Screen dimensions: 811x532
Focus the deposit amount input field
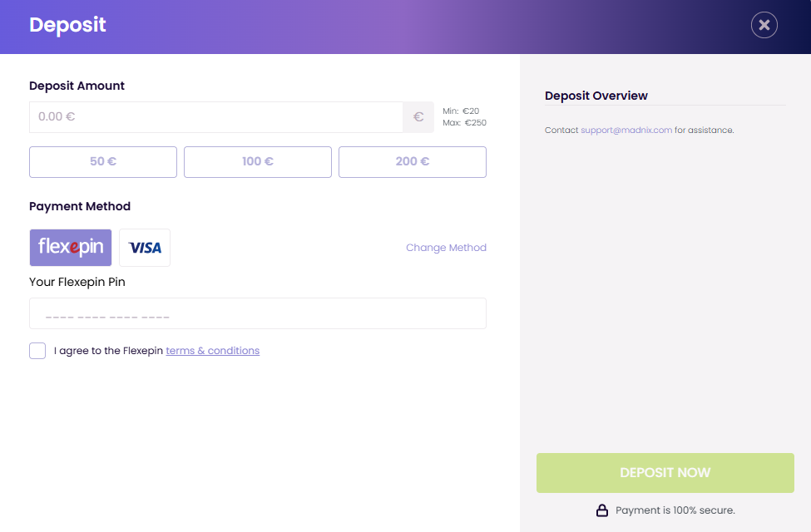tap(216, 117)
